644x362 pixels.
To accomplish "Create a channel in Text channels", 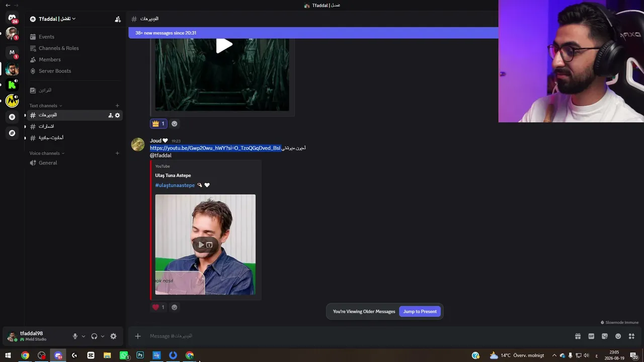I will click(117, 106).
